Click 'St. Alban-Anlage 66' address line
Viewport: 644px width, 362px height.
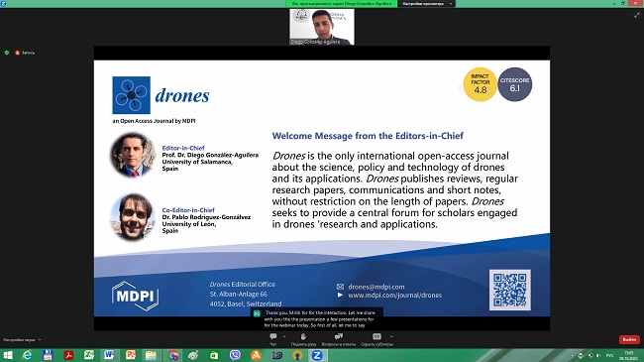[238, 295]
